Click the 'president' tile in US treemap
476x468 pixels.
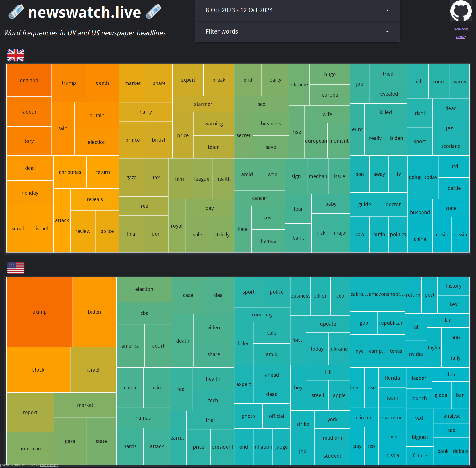tap(222, 447)
